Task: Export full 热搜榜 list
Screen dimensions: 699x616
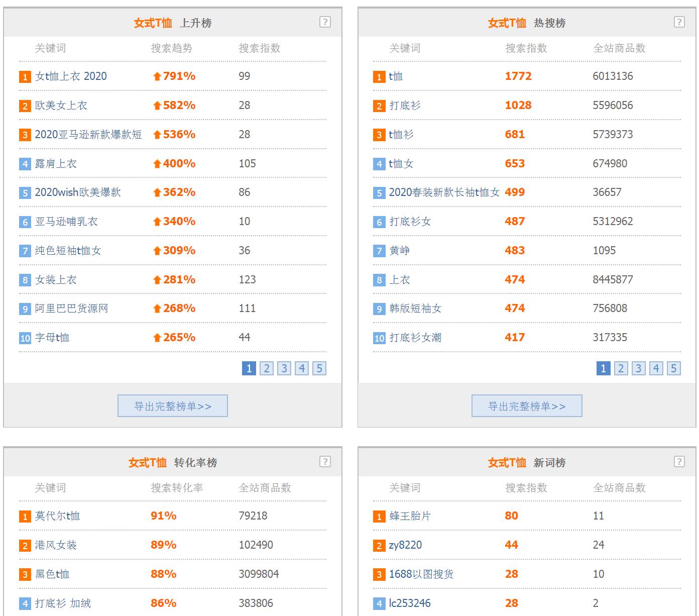Action: (527, 406)
